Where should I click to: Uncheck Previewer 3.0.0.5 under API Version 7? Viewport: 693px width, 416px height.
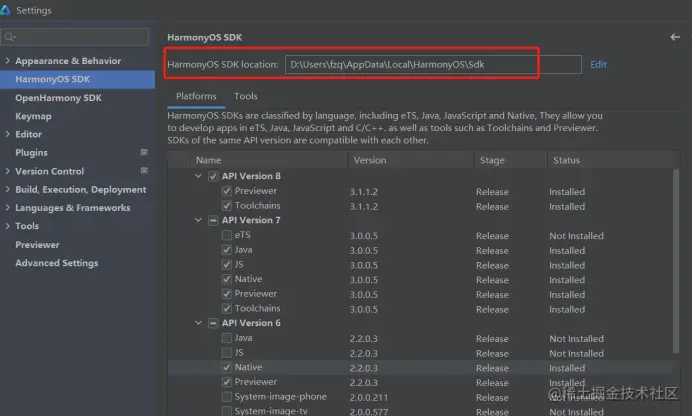point(227,294)
